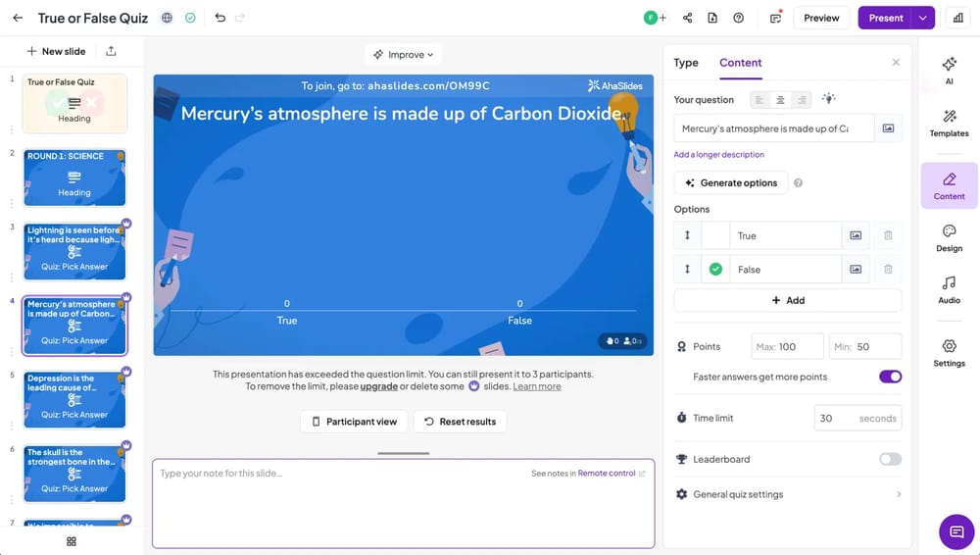This screenshot has width=980, height=555.
Task: Enable the Leaderboard toggle
Action: 890,459
